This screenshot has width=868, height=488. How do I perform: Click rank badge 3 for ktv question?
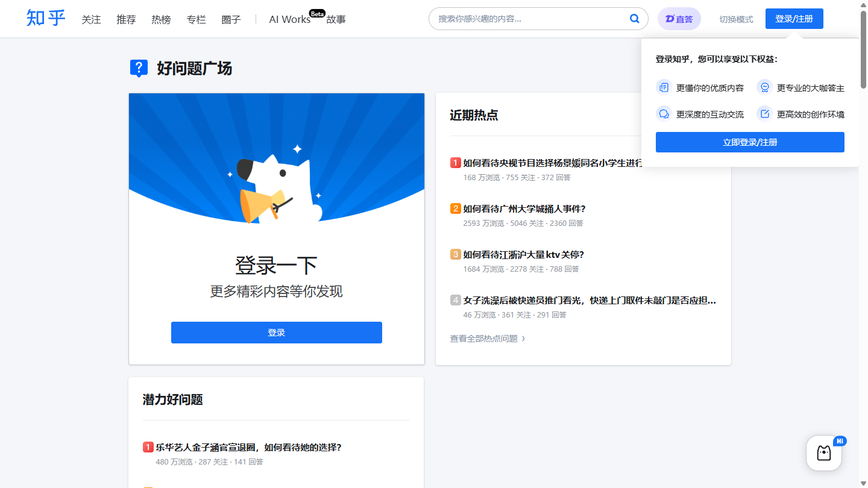pos(456,254)
